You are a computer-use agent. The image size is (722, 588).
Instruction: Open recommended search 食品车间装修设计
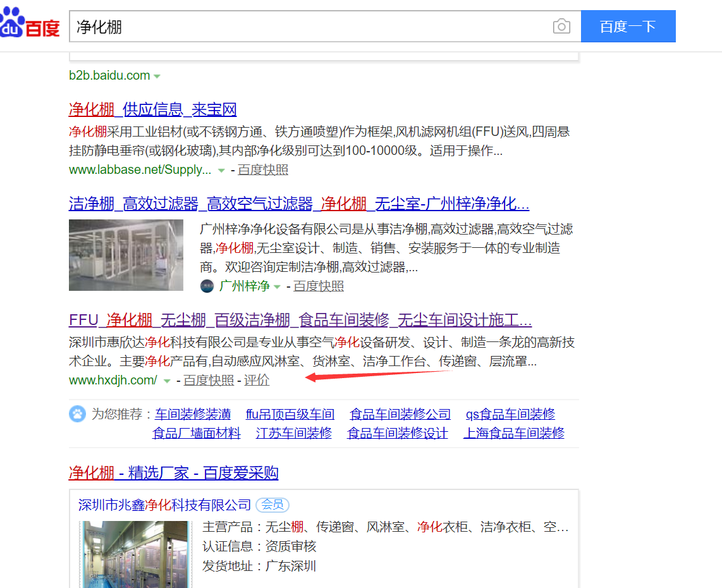(x=398, y=433)
